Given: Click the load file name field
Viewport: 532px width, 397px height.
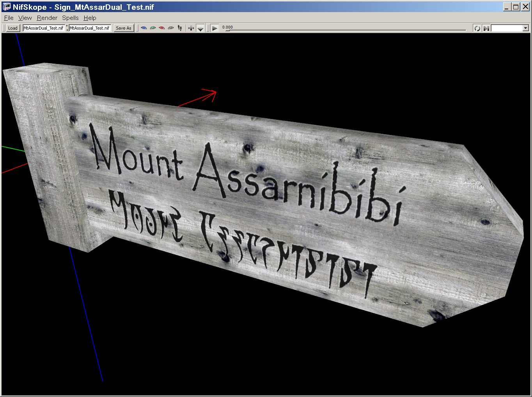Looking at the screenshot, I should 43,28.
